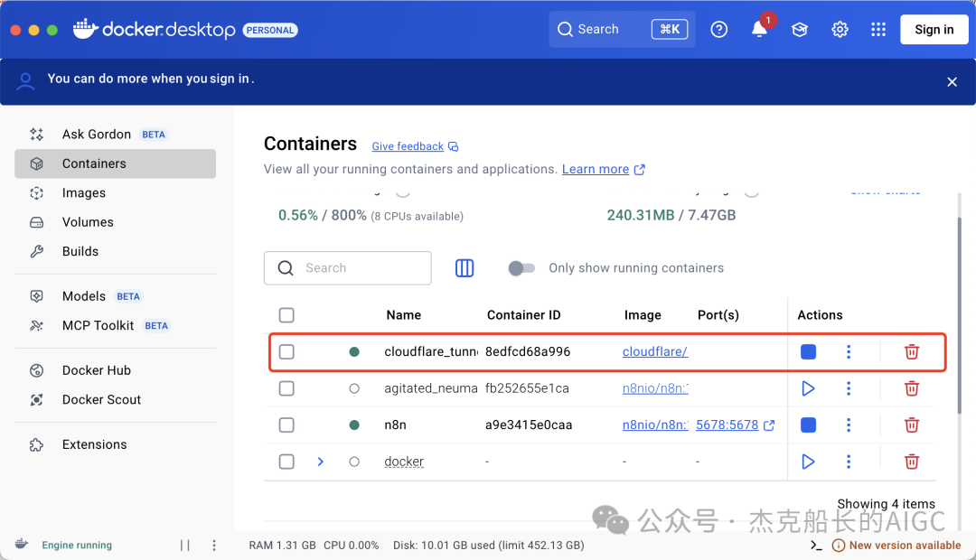Go to Containers in sidebar
The height and width of the screenshot is (560, 976).
click(115, 163)
